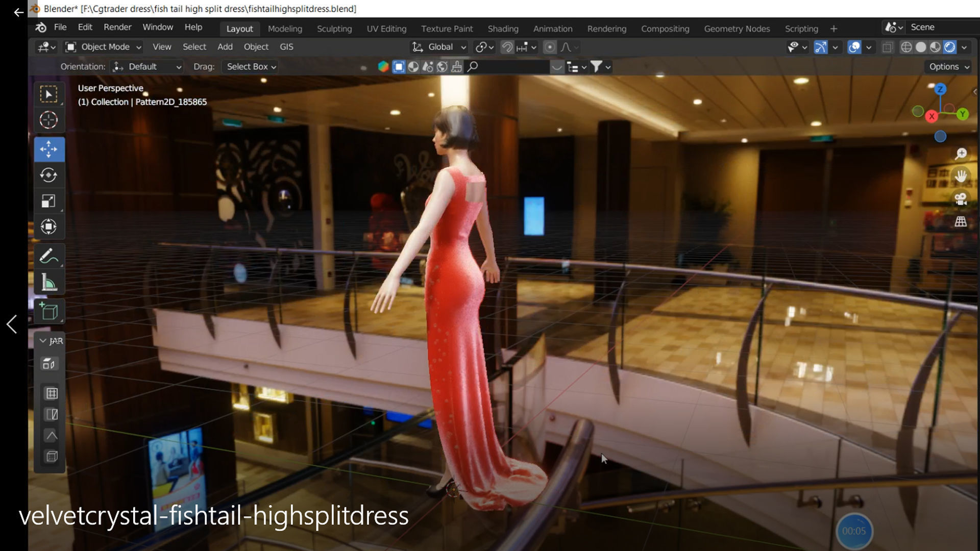Click the Z axis on navigation gizmo
Image resolution: width=980 pixels, height=551 pixels.
pyautogui.click(x=940, y=89)
